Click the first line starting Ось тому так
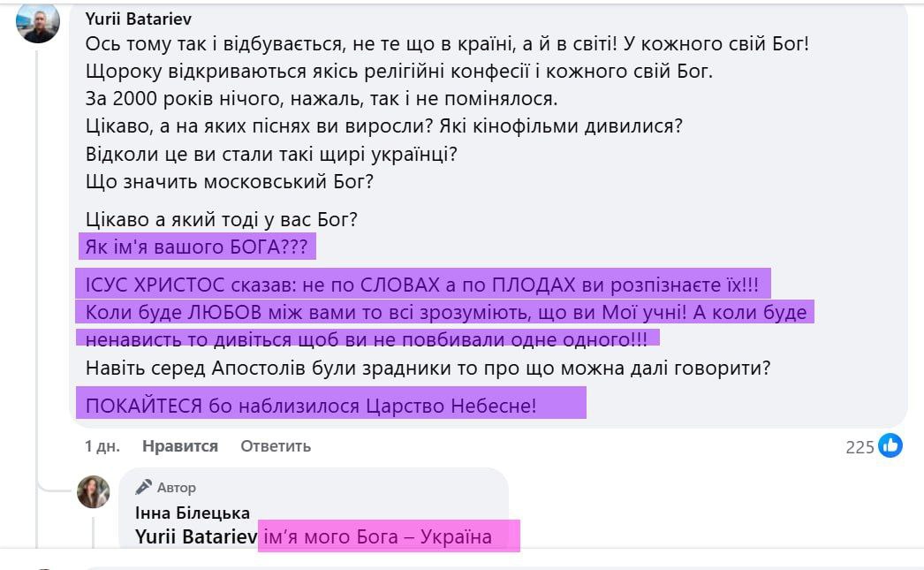 pyautogui.click(x=428, y=44)
